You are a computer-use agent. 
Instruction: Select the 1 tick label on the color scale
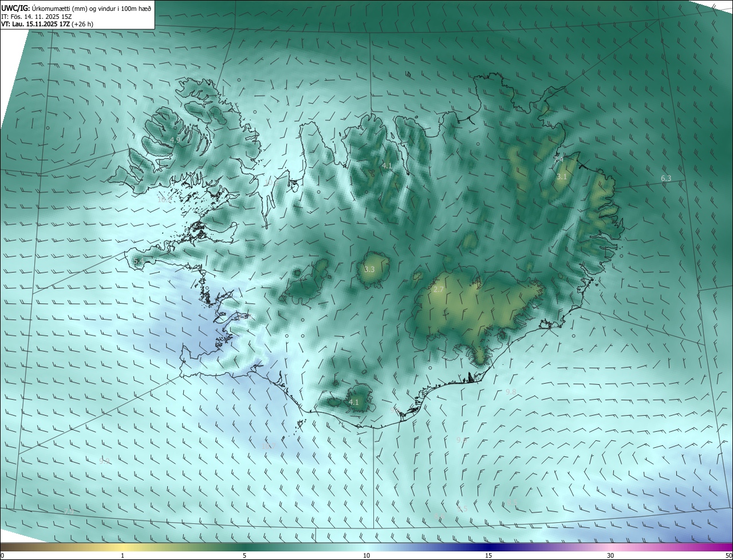coord(123,555)
